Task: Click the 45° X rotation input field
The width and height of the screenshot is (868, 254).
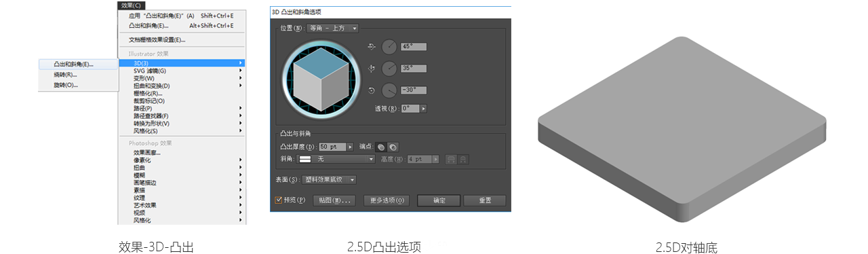Action: (414, 47)
